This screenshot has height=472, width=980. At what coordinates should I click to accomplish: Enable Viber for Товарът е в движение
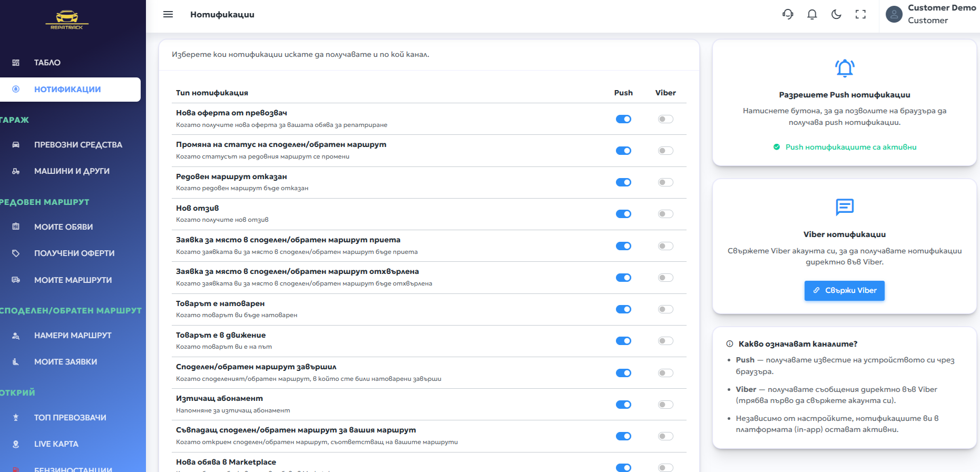[x=665, y=341]
